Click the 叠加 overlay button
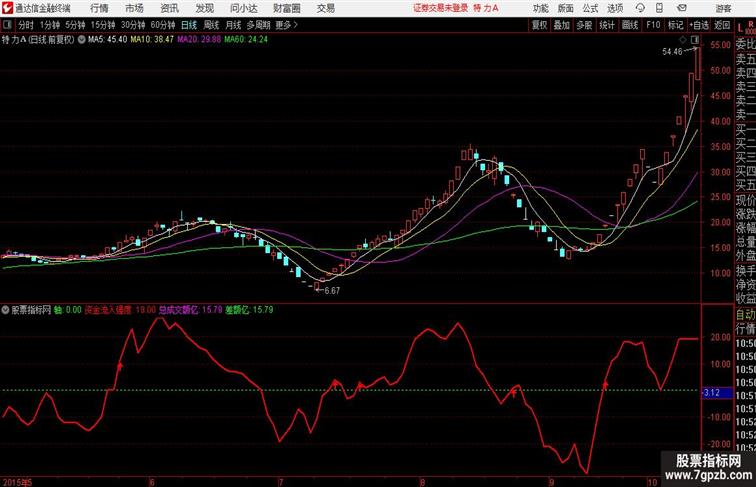Screen dimensions: 756x487 (x=562, y=25)
